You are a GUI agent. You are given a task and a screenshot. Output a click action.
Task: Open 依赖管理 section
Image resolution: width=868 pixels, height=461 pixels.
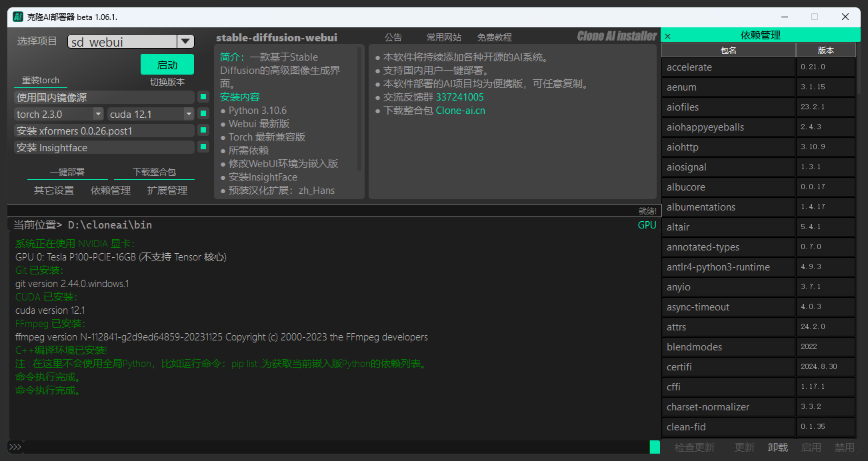111,191
